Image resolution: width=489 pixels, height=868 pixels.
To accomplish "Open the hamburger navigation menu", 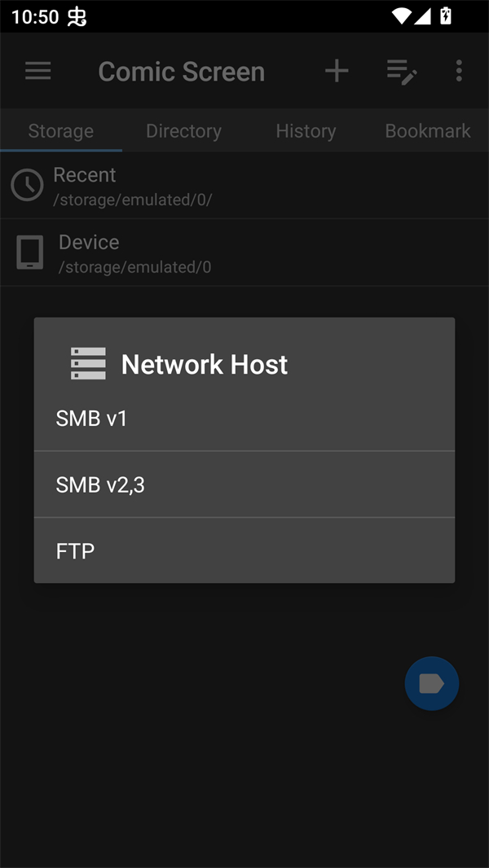I will pyautogui.click(x=38, y=71).
